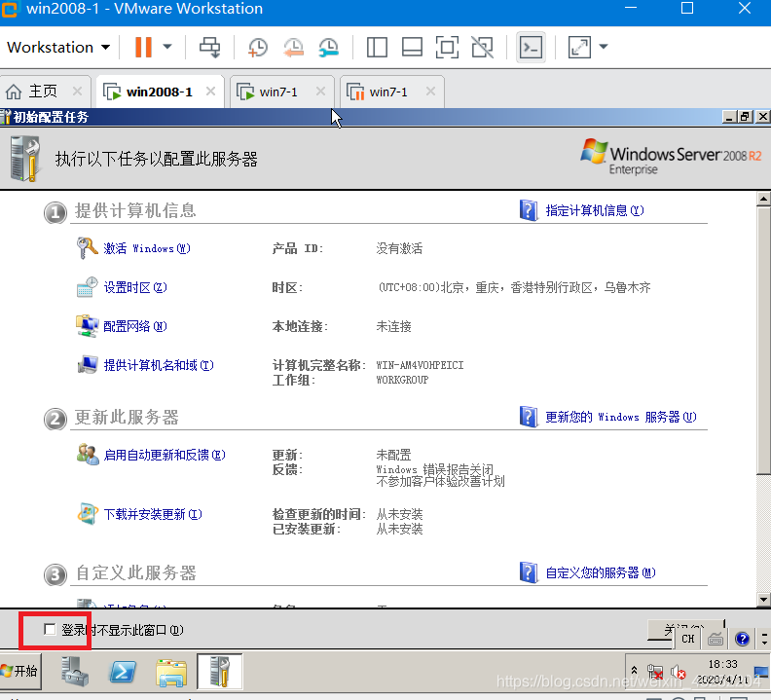Open 设置时区 link
This screenshot has height=700, width=771.
point(135,287)
